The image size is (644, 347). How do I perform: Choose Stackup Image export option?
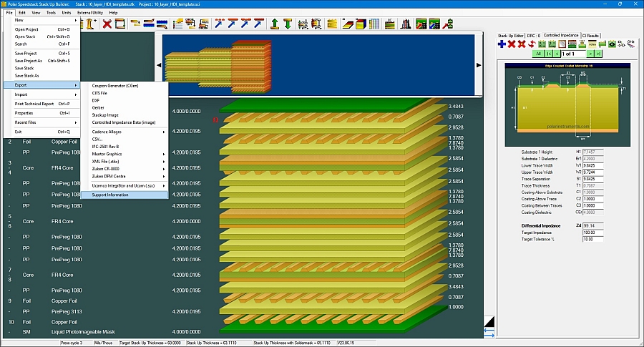click(125, 115)
